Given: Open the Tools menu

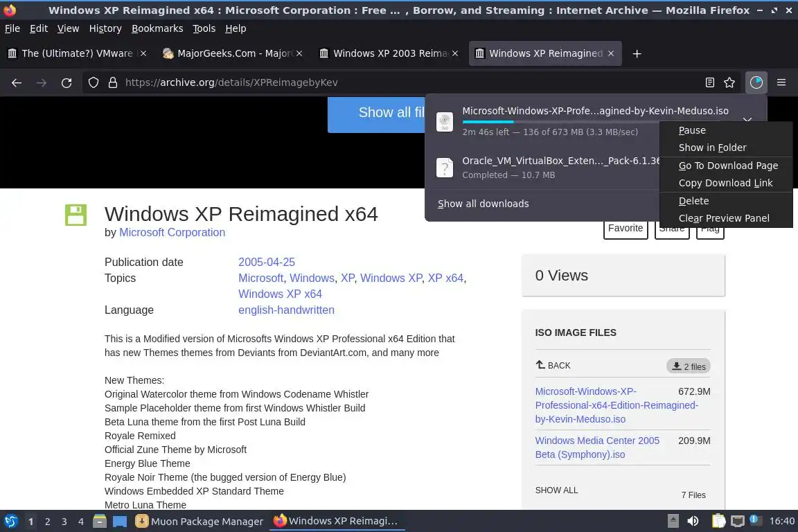Looking at the screenshot, I should [x=204, y=28].
